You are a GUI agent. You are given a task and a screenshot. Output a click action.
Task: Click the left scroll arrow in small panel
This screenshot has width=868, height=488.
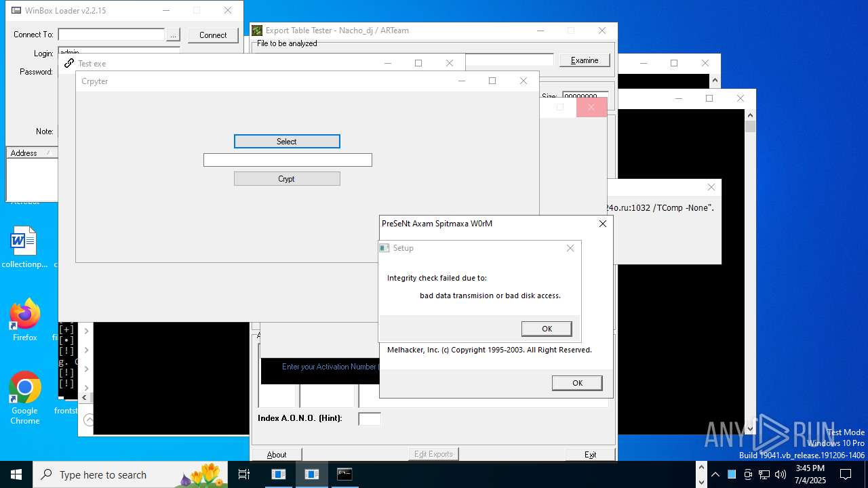click(85, 398)
